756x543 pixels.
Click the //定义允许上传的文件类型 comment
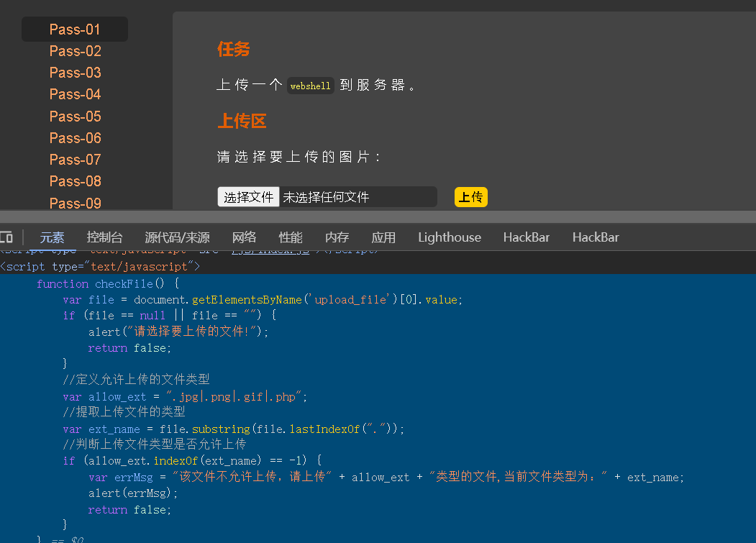(x=137, y=380)
